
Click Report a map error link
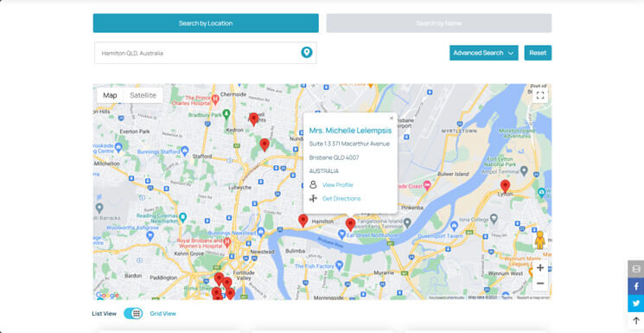tap(533, 298)
